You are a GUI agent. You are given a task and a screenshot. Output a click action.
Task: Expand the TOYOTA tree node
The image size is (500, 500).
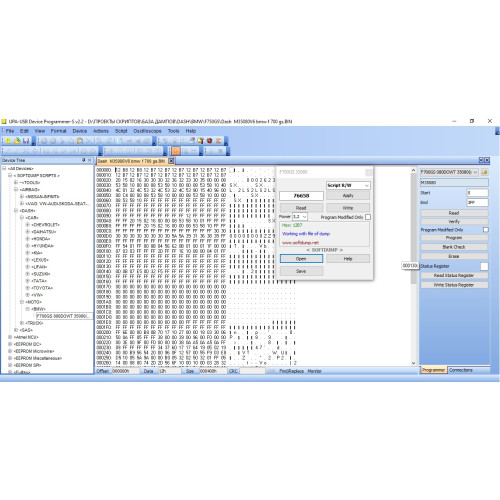pos(27,288)
